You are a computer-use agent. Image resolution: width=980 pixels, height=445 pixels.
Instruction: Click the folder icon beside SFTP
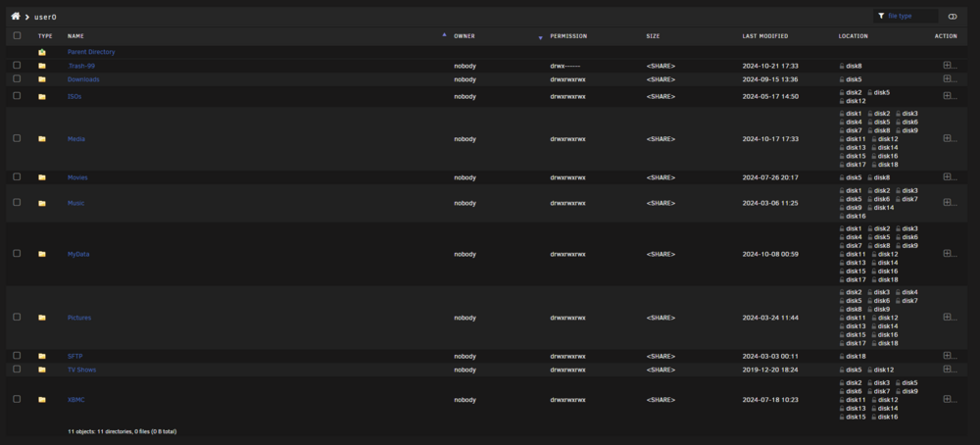pyautogui.click(x=42, y=356)
